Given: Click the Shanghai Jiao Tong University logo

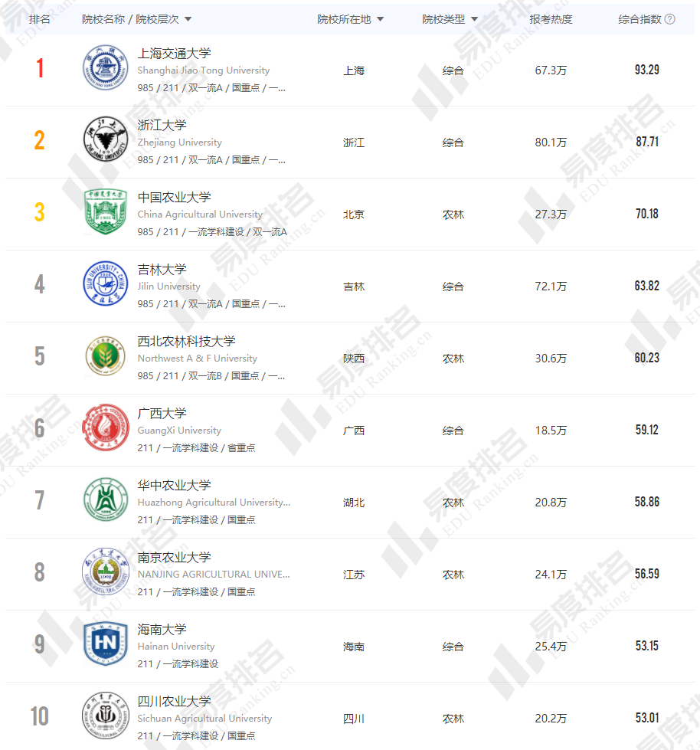Looking at the screenshot, I should 106,69.
